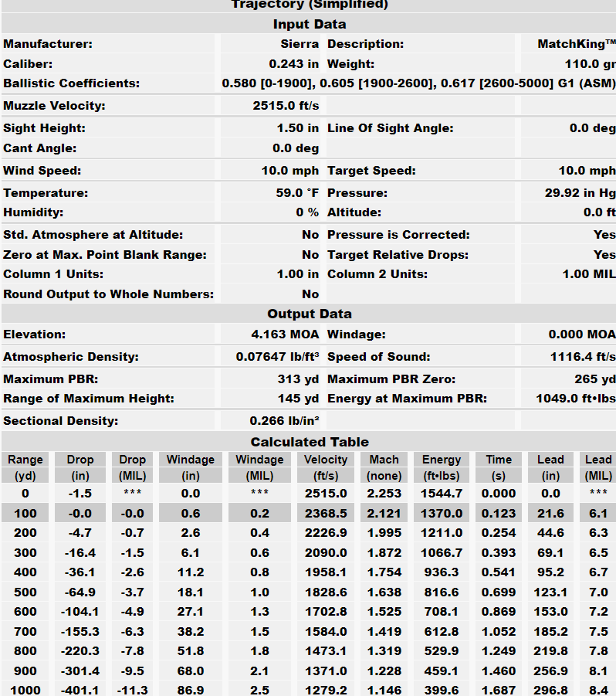
Task: Click Windage value 0.000 MOA
Action: [x=582, y=334]
